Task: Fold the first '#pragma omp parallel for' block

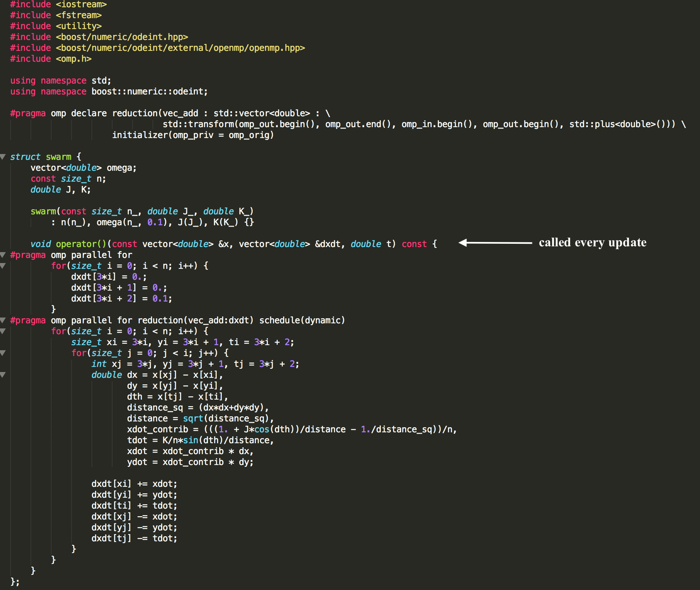Action: tap(3, 255)
